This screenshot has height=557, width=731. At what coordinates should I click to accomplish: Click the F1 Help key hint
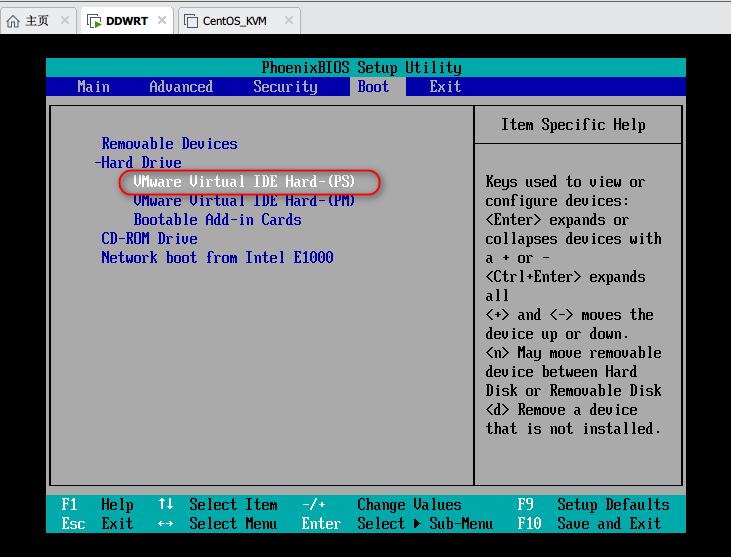click(97, 505)
